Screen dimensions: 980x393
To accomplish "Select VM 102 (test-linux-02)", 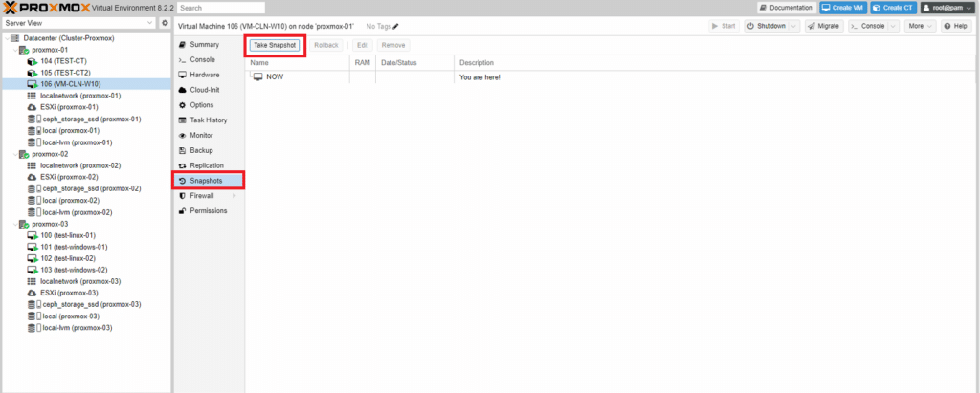I will (x=68, y=258).
